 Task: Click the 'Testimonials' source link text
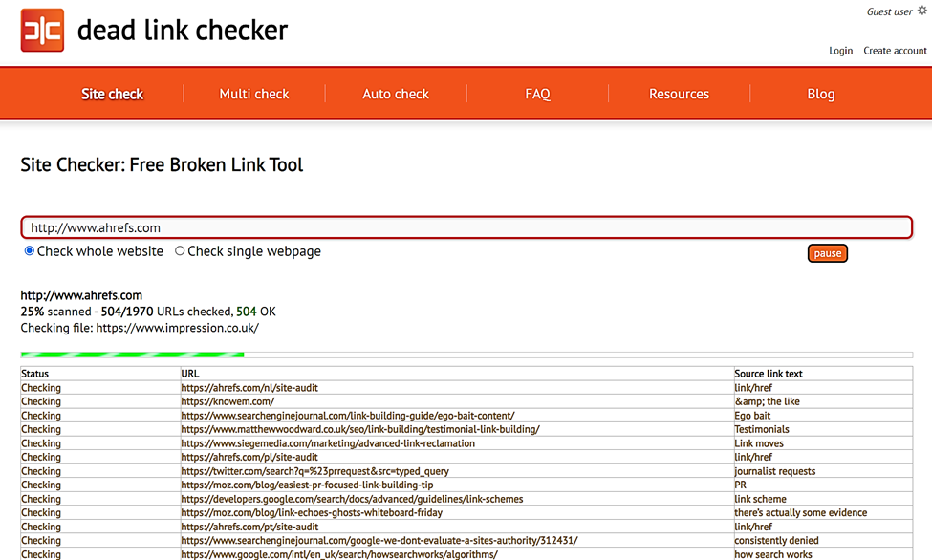(x=762, y=429)
